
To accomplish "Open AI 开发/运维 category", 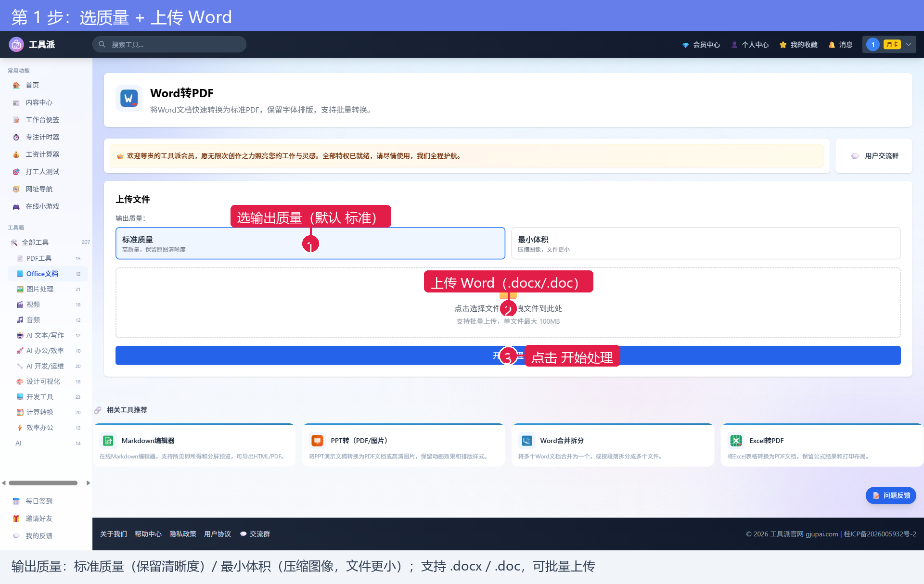I will pos(48,366).
